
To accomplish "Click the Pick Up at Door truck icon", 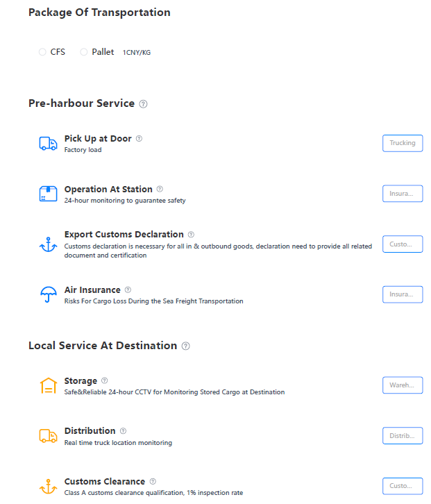I will (48, 144).
